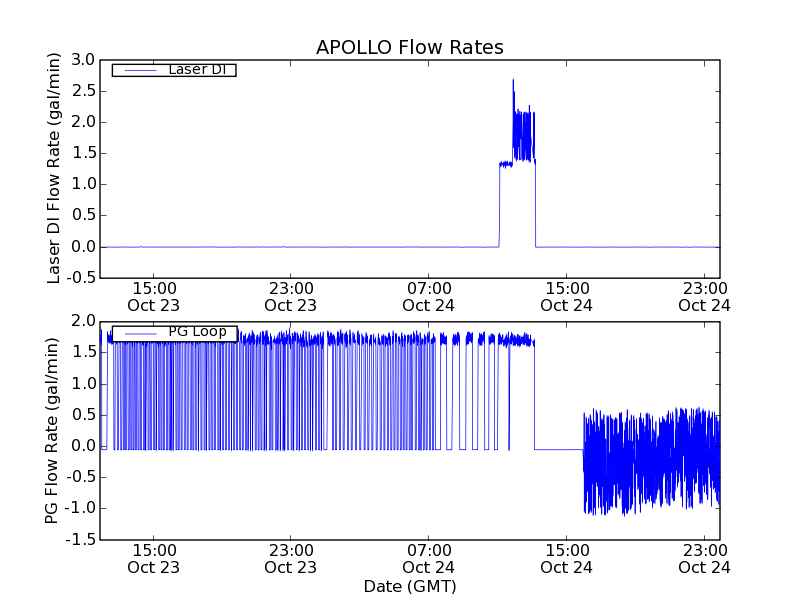Select the Laser DI legend box
Image resolution: width=800 pixels, height=600 pixels.
coord(174,69)
